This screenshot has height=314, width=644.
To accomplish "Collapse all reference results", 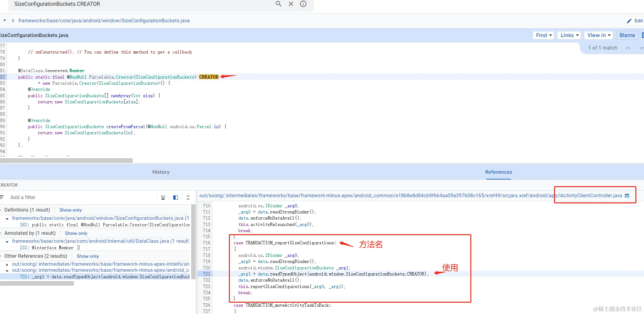I will pyautogui.click(x=188, y=198).
